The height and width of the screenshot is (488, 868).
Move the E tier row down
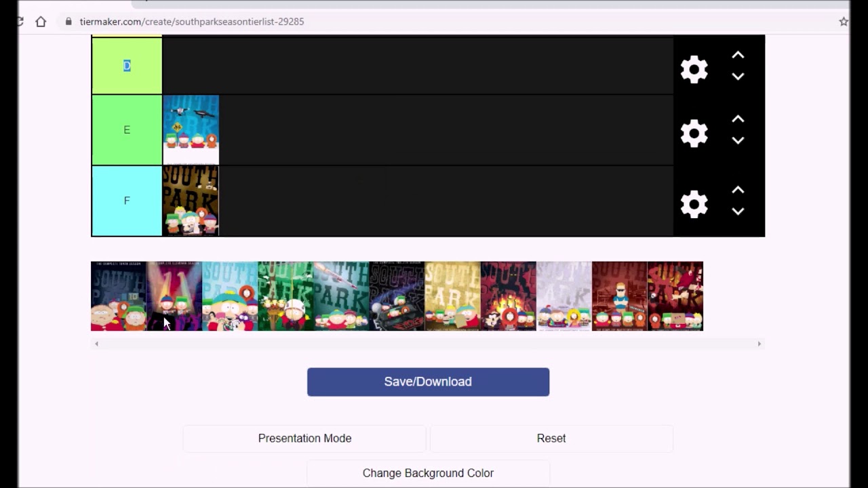tap(738, 140)
